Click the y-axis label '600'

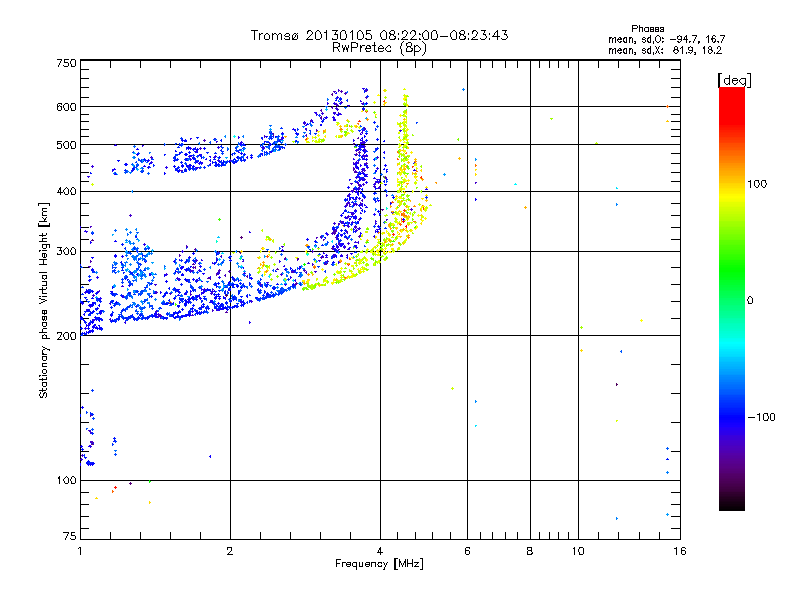click(66, 107)
